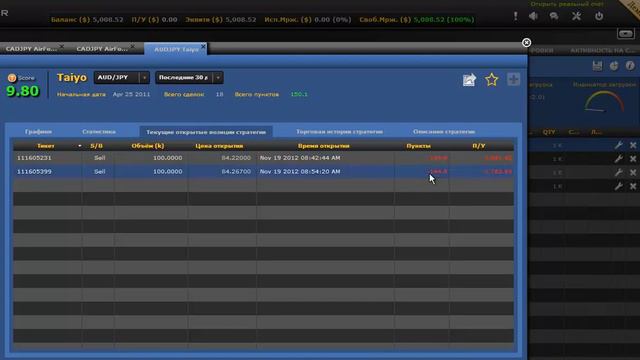This screenshot has width=640, height=360.
Task: Click the wrench in the highlighted background row
Action: coord(618,145)
